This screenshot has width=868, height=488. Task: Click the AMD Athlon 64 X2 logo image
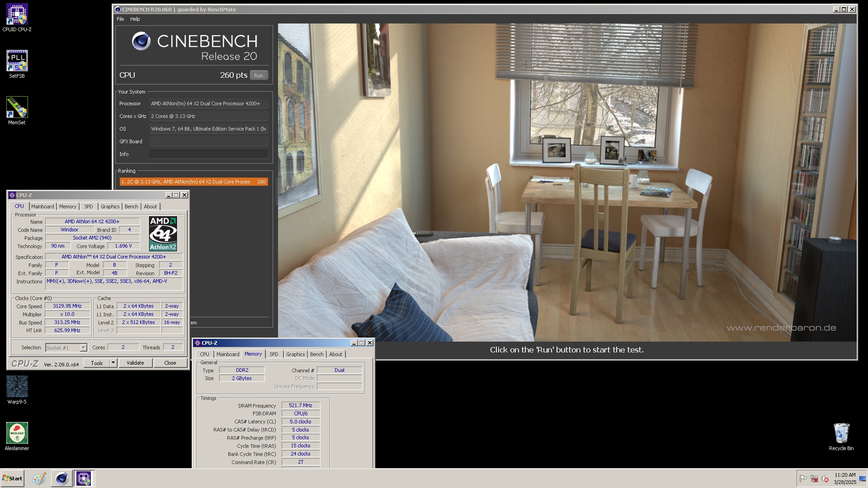[163, 234]
